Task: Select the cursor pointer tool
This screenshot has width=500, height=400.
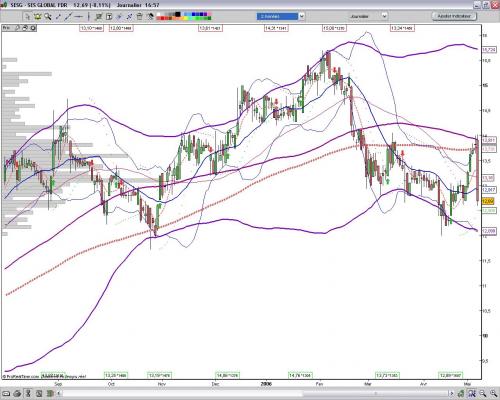Action: [27, 16]
